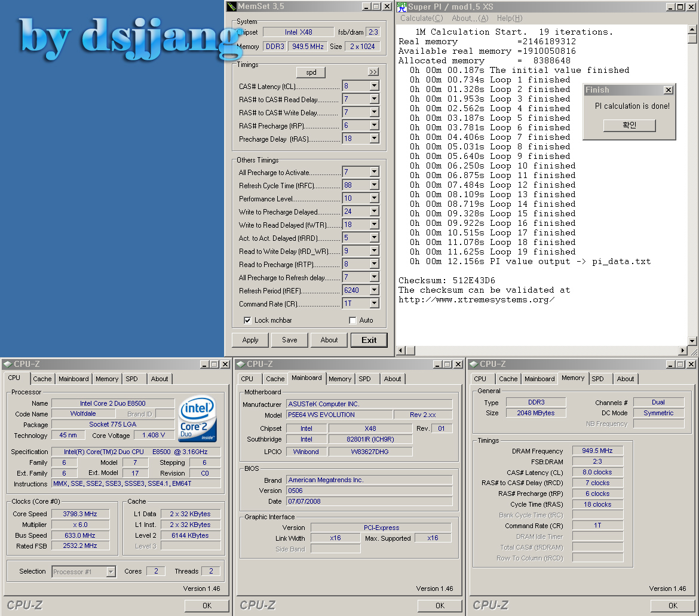The height and width of the screenshot is (616, 699).
Task: Click the Super PI horizontal scrollbar left arrow
Action: click(x=401, y=350)
